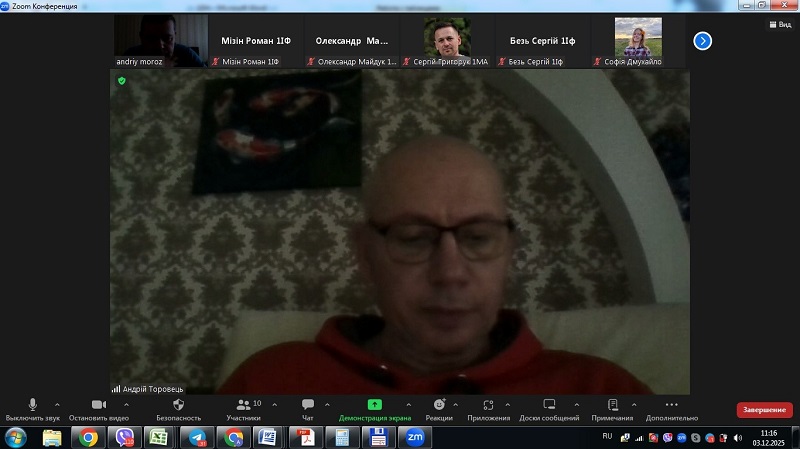Open the Приложения apps icon
Viewport: 800px width, 449px height.
(488, 405)
